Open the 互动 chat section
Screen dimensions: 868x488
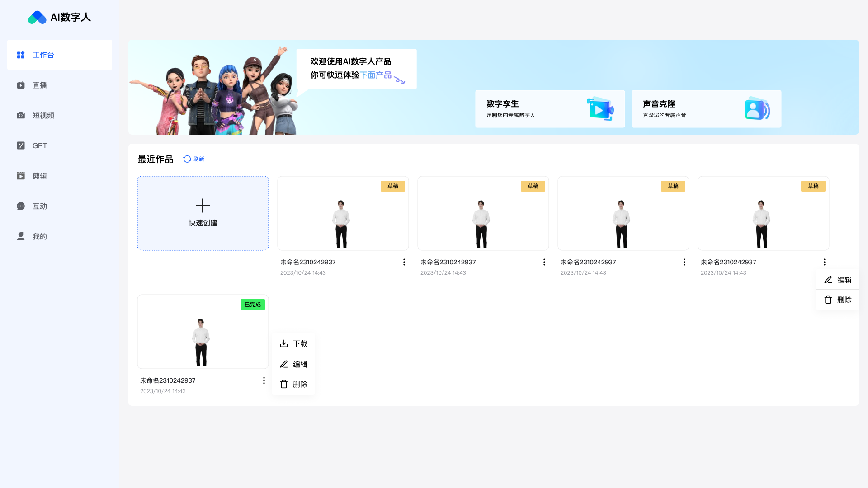point(39,206)
